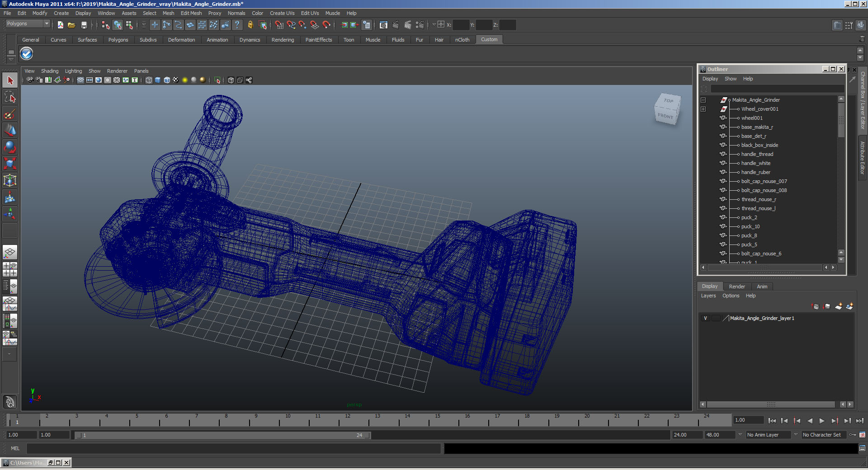Switch to single perspective view layout
868x470 pixels.
tap(10, 252)
